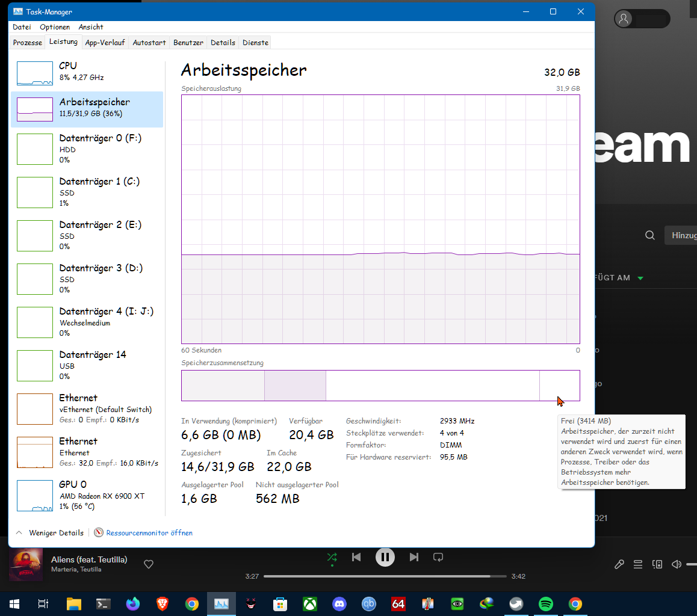The width and height of the screenshot is (697, 616).
Task: Click song title Aliens (feat. Teutilla)
Action: (89, 559)
